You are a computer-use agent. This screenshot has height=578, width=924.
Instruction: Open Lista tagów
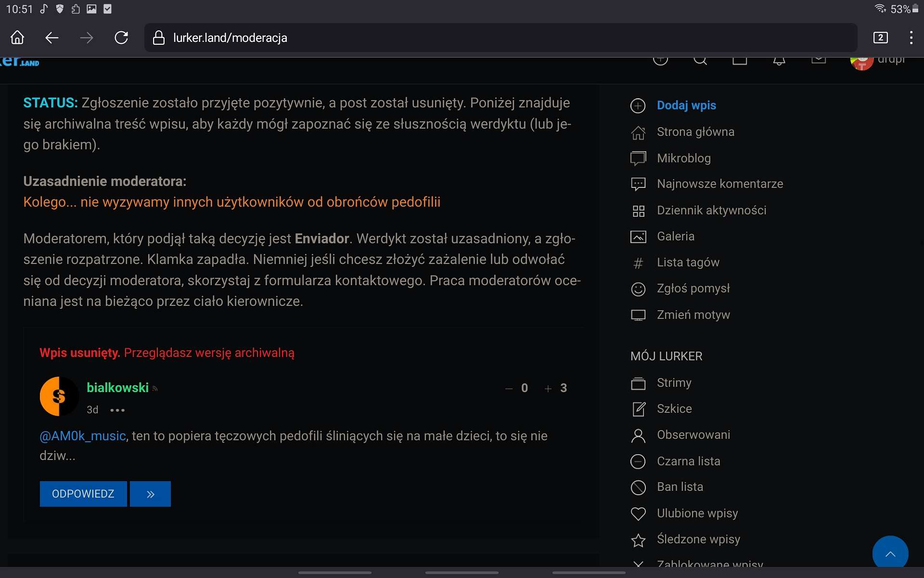pyautogui.click(x=688, y=263)
